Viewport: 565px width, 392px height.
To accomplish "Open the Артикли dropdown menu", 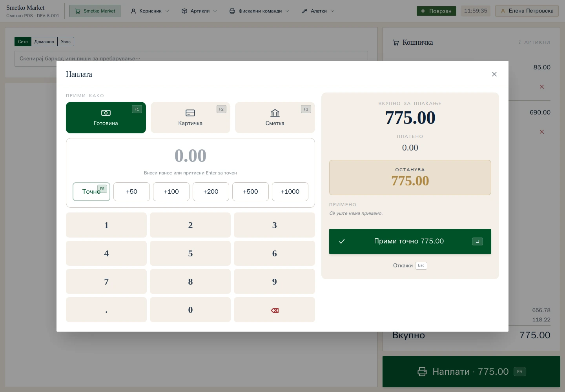I will pyautogui.click(x=199, y=11).
